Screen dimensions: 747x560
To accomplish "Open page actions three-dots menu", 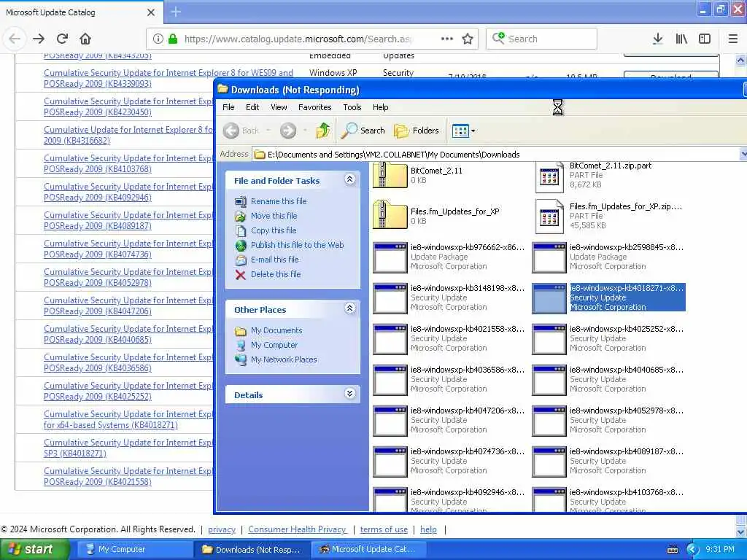I will point(447,39).
